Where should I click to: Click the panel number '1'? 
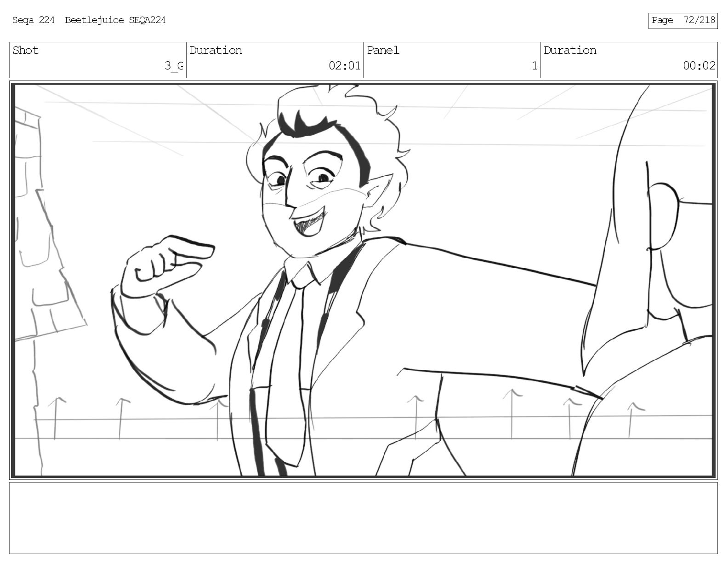click(535, 66)
